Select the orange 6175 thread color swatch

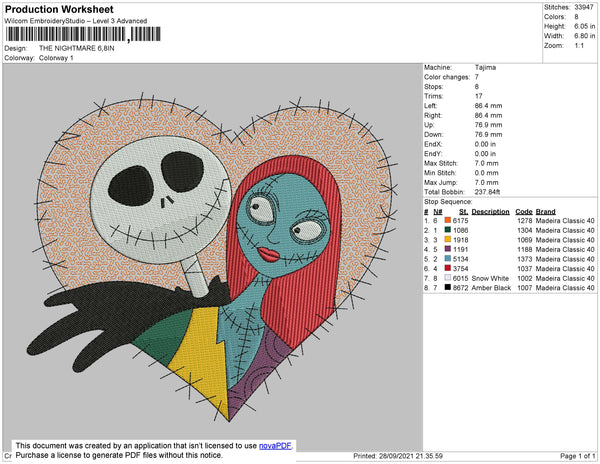click(x=448, y=221)
